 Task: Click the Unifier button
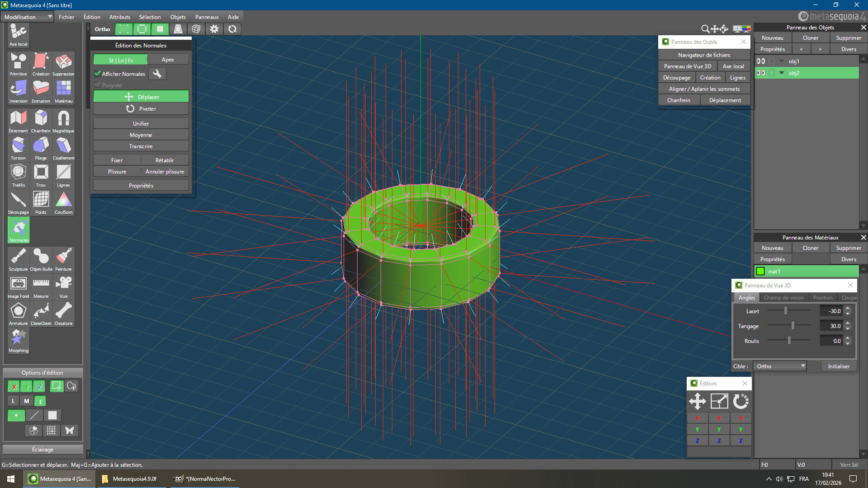141,123
